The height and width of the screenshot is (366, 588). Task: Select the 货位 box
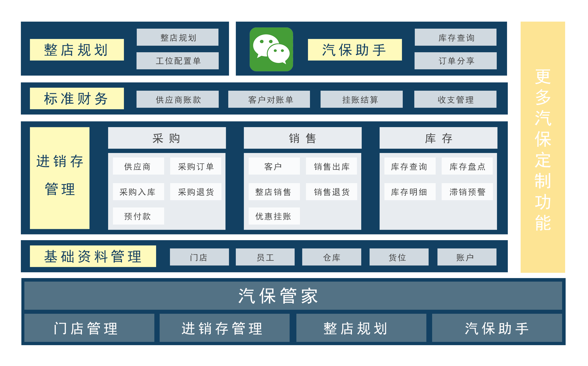click(x=399, y=257)
